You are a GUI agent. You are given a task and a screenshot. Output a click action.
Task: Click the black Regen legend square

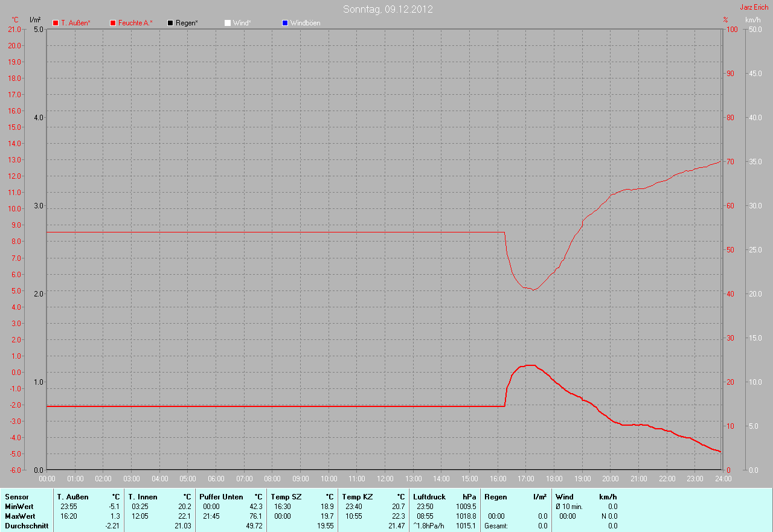coord(170,23)
